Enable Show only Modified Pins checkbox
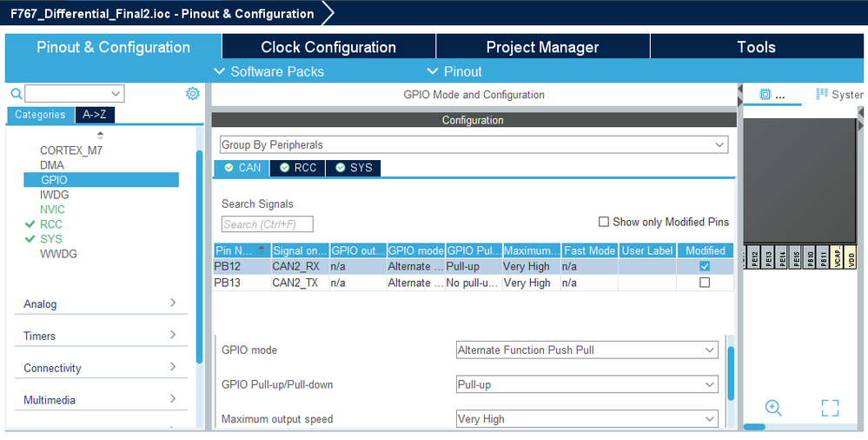868x440 pixels. [x=604, y=222]
